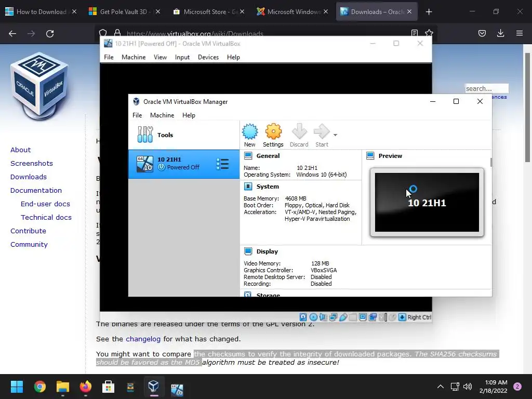The width and height of the screenshot is (532, 399).
Task: Reload the VirtualBox downloads page
Action: (x=50, y=34)
